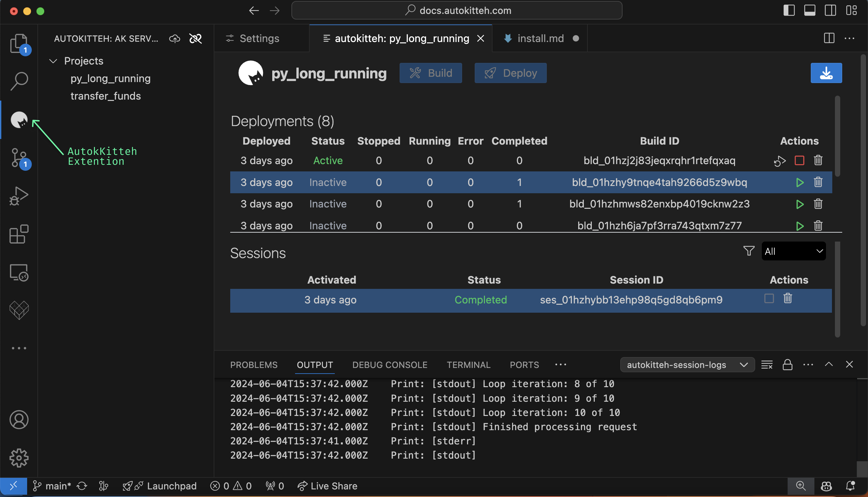Click the docs.autokitteh.com command center search box
The height and width of the screenshot is (497, 868).
[456, 10]
